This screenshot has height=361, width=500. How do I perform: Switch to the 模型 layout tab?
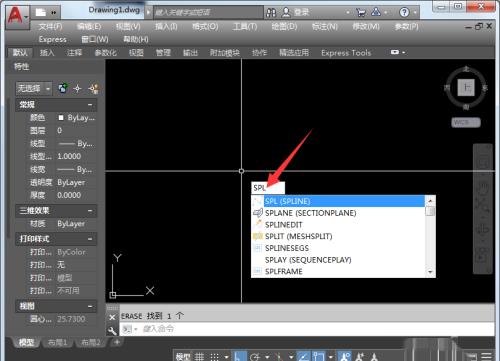pyautogui.click(x=26, y=342)
